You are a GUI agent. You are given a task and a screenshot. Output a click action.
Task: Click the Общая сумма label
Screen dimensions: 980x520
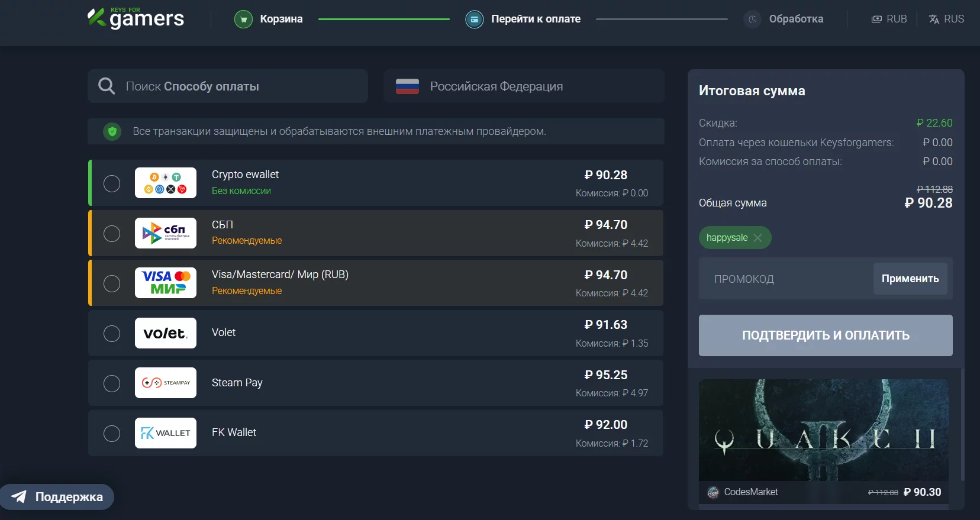(733, 203)
